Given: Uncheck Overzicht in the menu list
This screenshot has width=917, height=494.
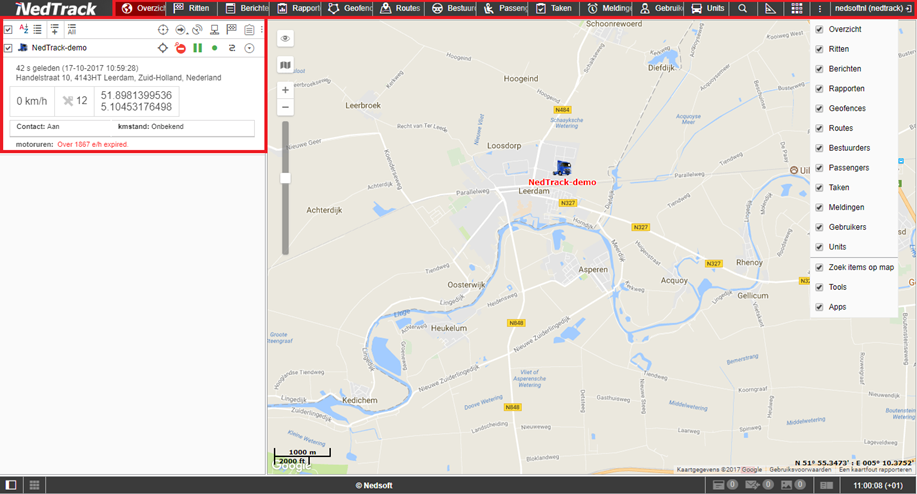Looking at the screenshot, I should click(819, 29).
